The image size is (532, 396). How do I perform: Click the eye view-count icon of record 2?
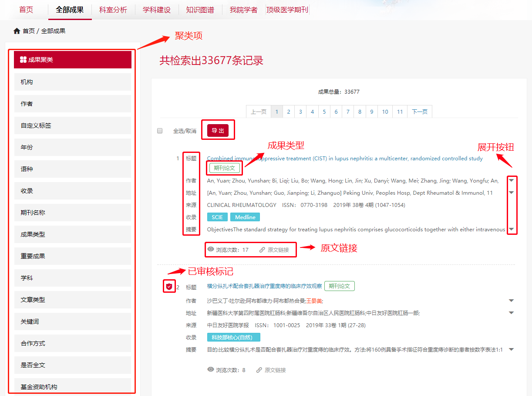[x=211, y=370]
